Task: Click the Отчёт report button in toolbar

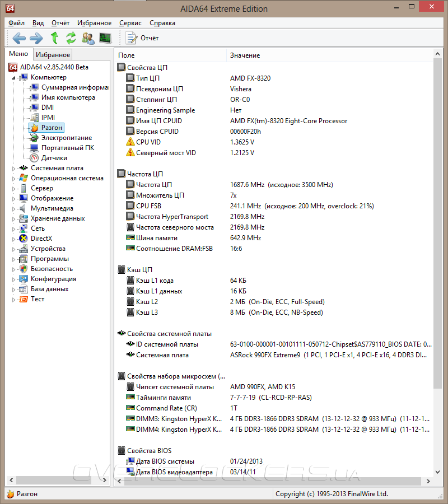Action: (142, 38)
